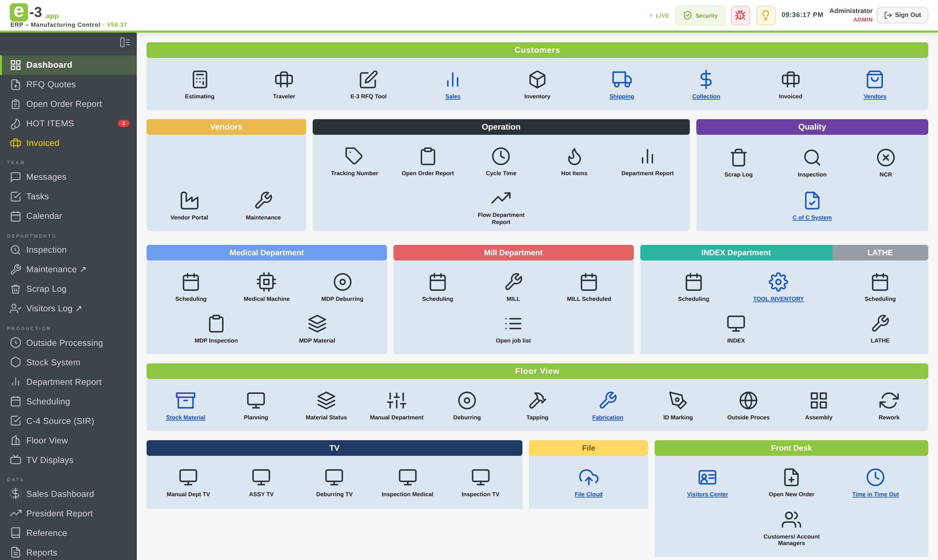Open the Time in Time Out link
The image size is (938, 560).
coord(875,494)
